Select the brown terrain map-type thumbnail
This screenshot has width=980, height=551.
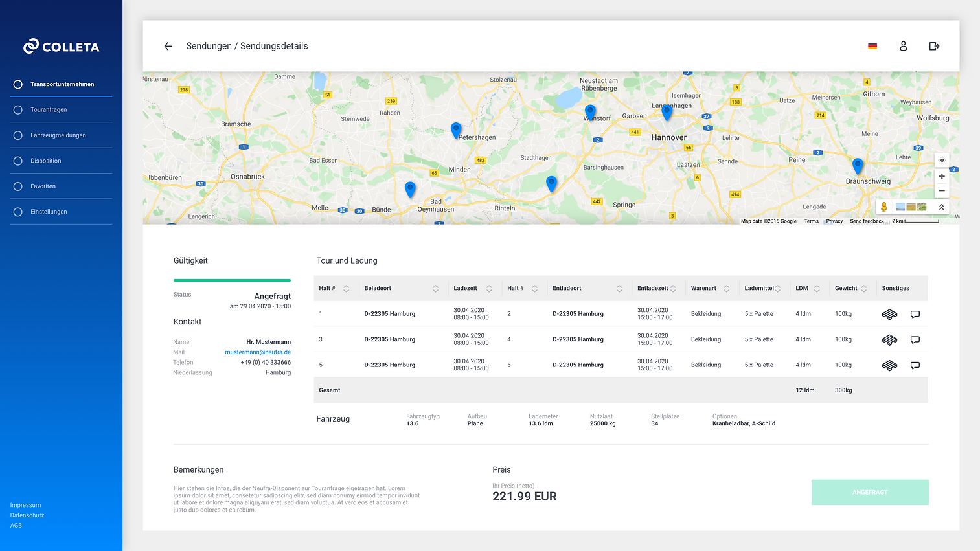point(911,207)
